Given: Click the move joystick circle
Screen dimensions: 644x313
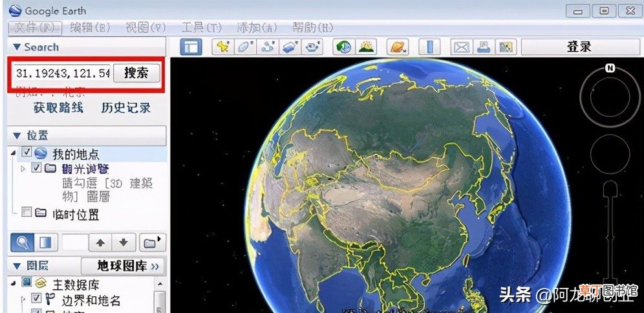Looking at the screenshot, I should tap(610, 154).
